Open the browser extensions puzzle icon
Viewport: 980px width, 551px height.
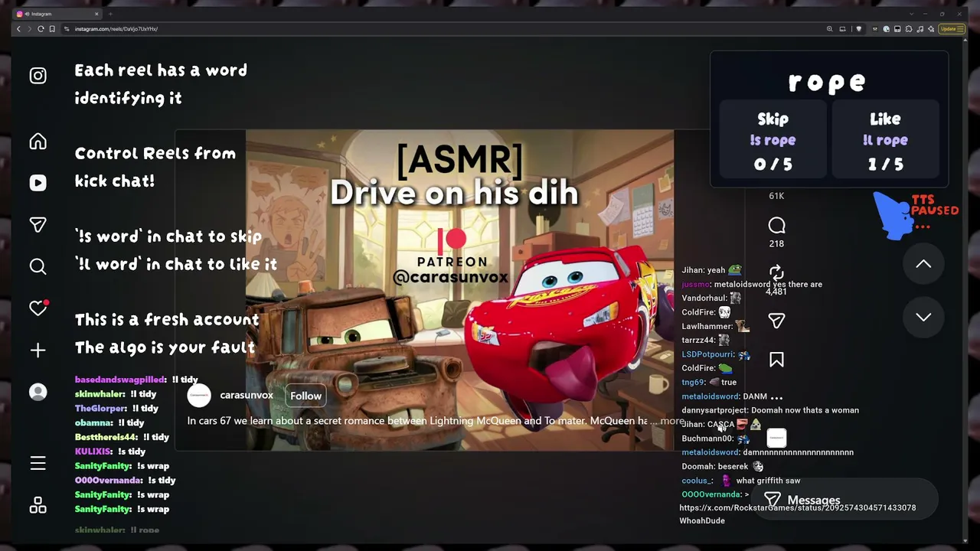coord(909,29)
